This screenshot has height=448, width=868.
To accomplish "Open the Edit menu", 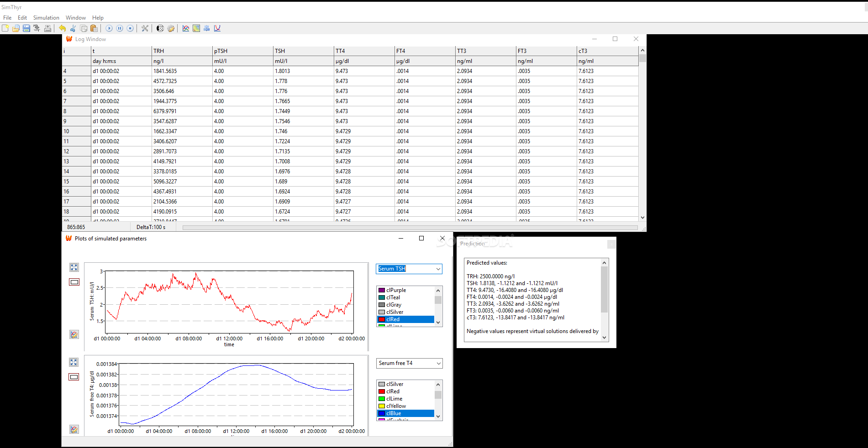I will (x=22, y=18).
